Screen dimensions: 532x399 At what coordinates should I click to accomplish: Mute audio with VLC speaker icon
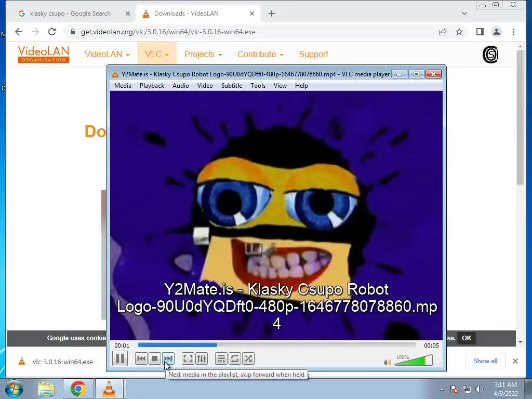pyautogui.click(x=387, y=362)
